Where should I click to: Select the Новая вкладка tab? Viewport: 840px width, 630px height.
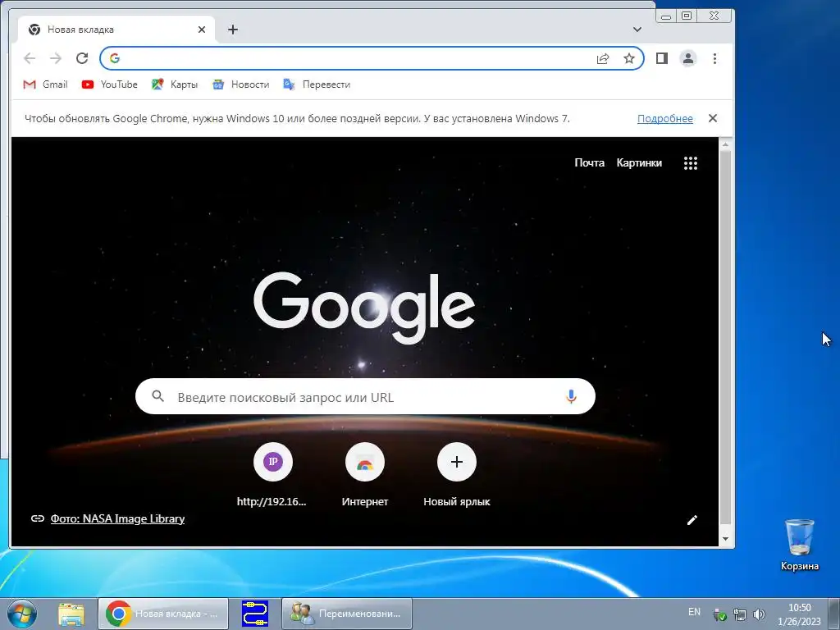click(116, 30)
